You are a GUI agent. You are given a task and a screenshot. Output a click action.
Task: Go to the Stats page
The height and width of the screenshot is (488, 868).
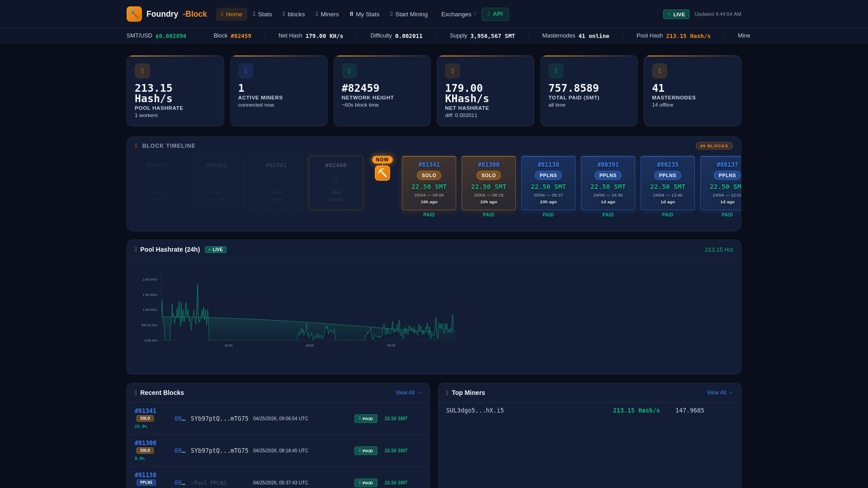263,14
